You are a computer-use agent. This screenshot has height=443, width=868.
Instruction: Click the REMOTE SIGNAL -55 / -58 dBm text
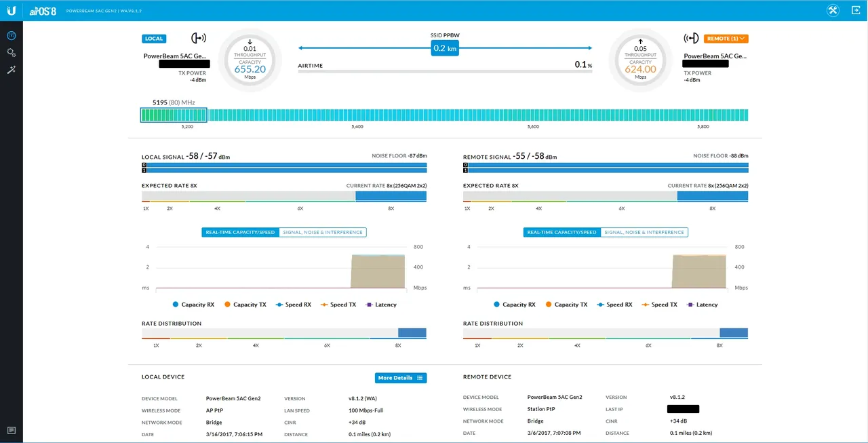[x=510, y=157]
